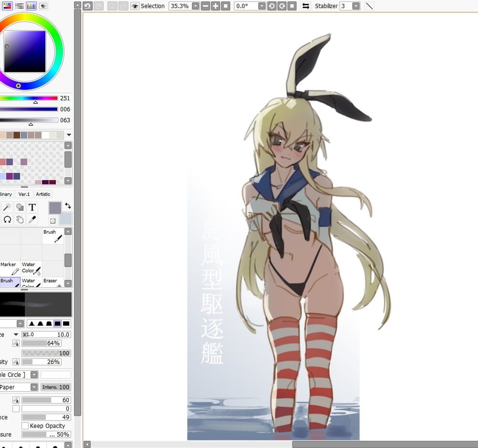
Task: Toggle the scratchpad panel icon
Action: click(x=43, y=6)
